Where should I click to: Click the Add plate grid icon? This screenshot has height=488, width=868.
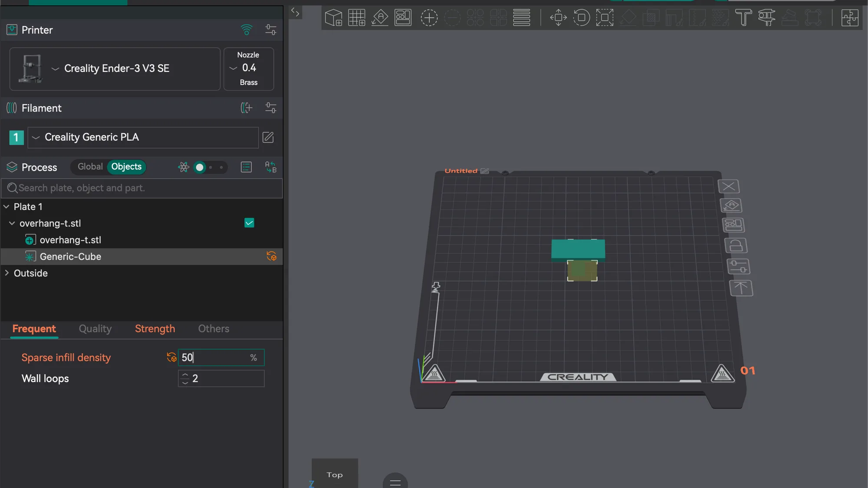pos(357,18)
